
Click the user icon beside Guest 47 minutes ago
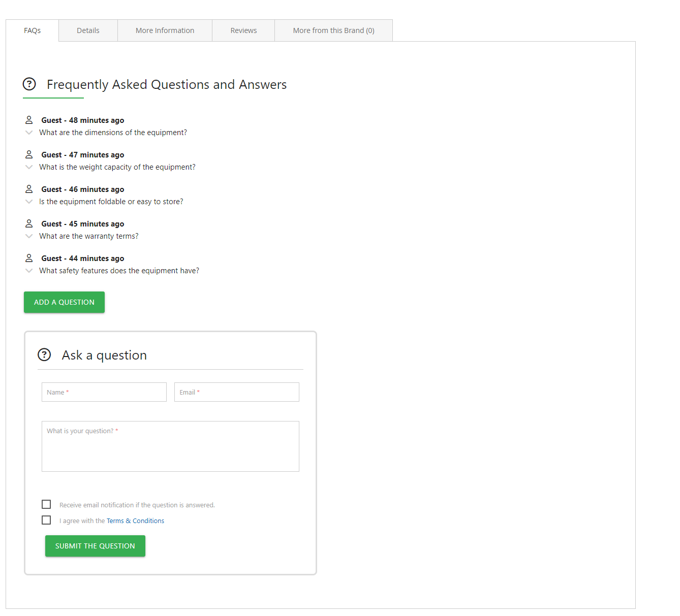click(x=29, y=153)
